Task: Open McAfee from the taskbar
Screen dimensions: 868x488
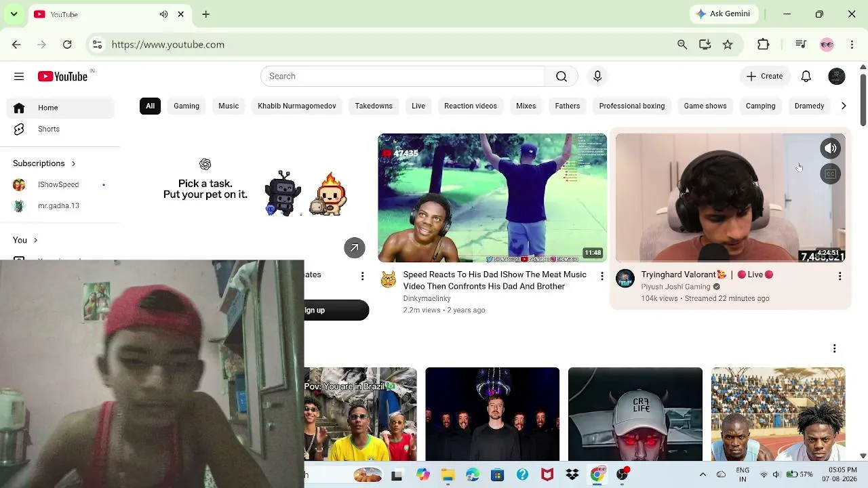Action: pos(547,475)
